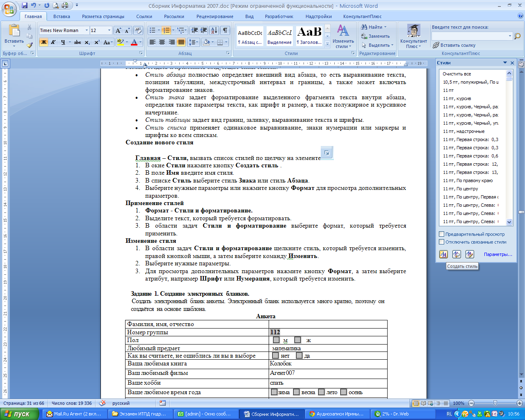The width and height of the screenshot is (525, 420).
Task: Check the «да» checkbox in the form
Action: point(299,356)
